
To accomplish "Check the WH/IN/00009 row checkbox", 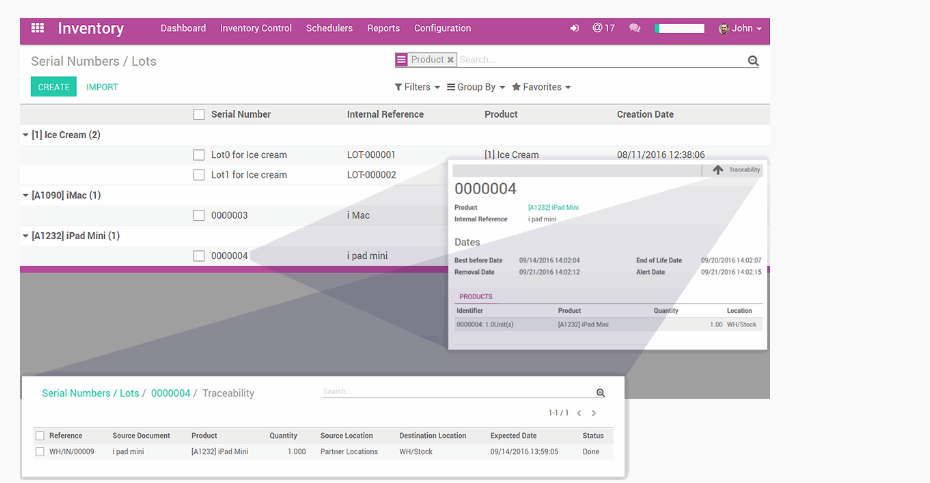I will coord(40,452).
